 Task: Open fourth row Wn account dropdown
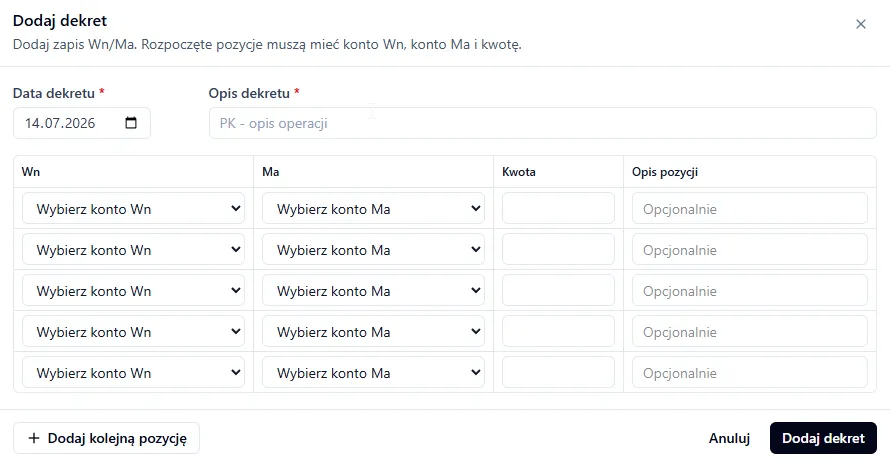click(133, 331)
